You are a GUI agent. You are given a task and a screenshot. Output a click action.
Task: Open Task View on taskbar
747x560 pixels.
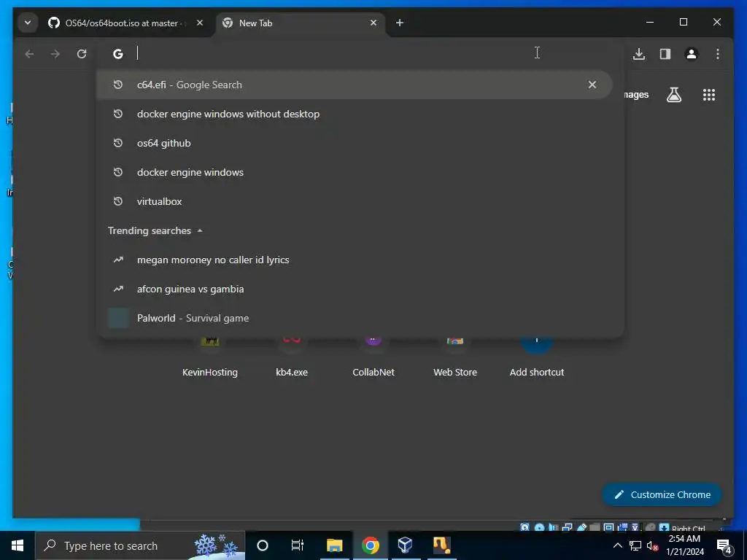(298, 545)
